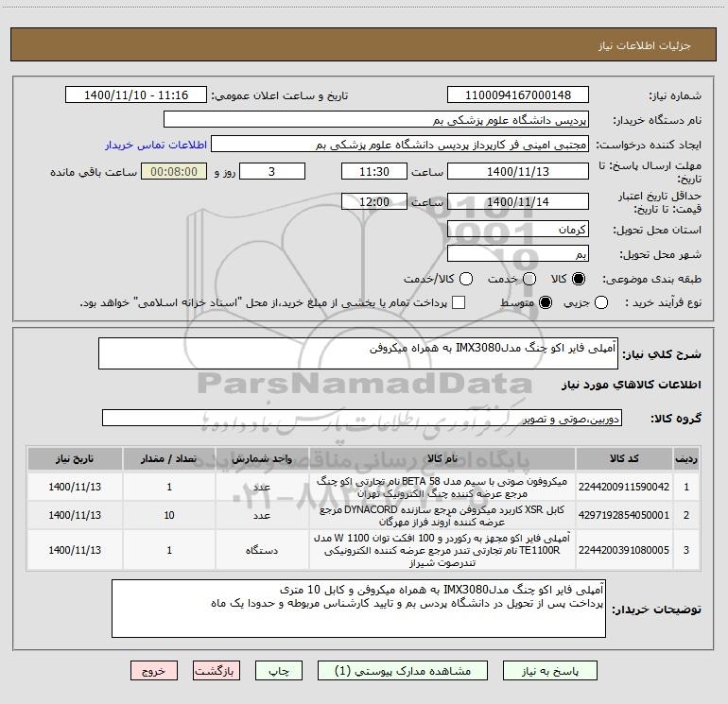This screenshot has width=728, height=704.
Task: Click need date in microphone row
Action: pos(75,487)
